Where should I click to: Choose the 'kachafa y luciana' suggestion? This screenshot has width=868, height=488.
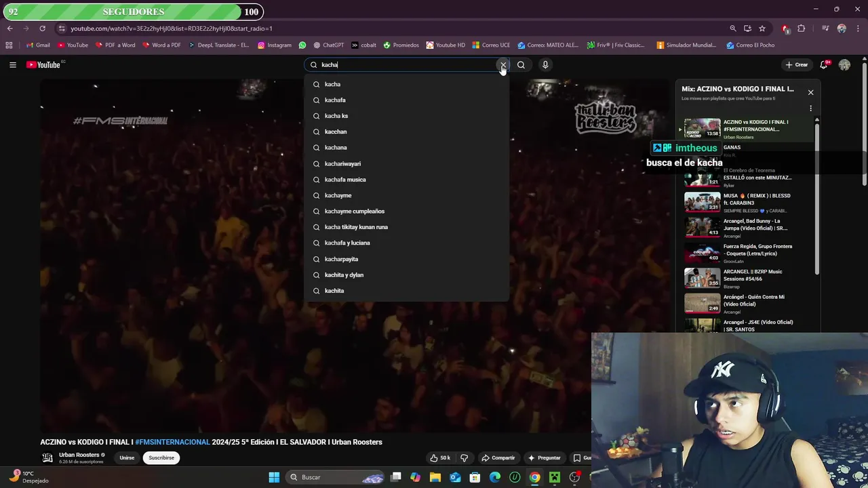click(x=406, y=243)
